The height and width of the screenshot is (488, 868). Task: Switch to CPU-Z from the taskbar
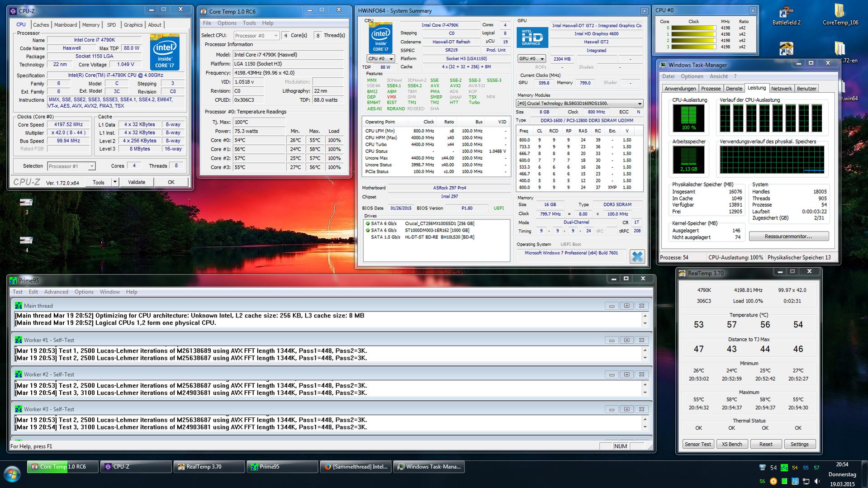tap(136, 467)
